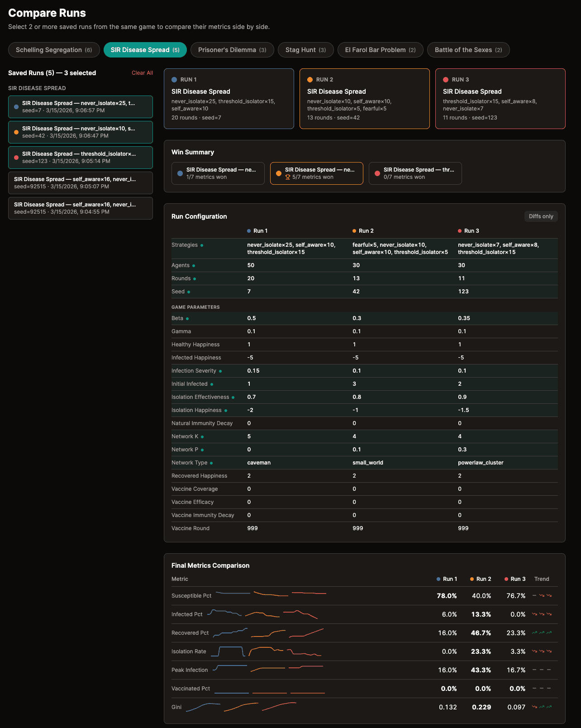This screenshot has width=581, height=728.
Task: Click green diff dot beside Agents
Action: click(194, 266)
